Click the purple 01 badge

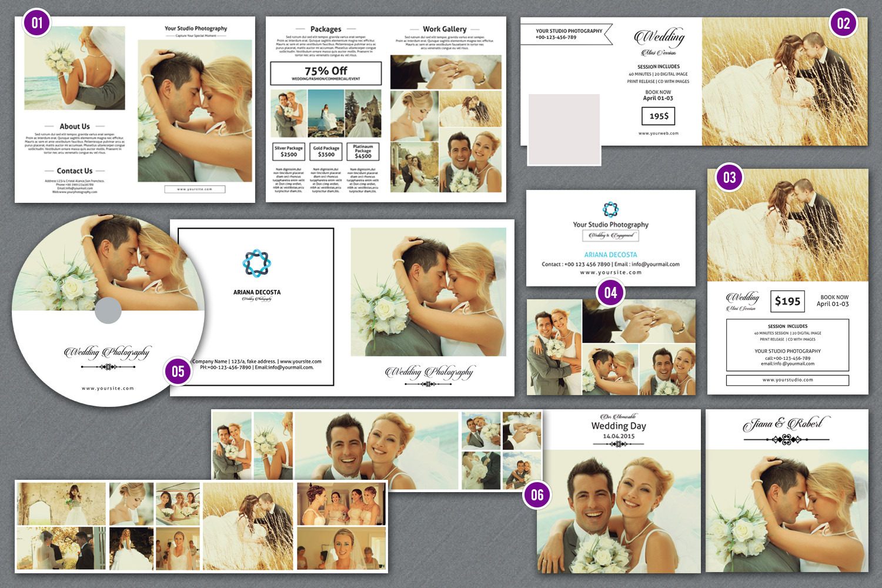click(x=37, y=23)
